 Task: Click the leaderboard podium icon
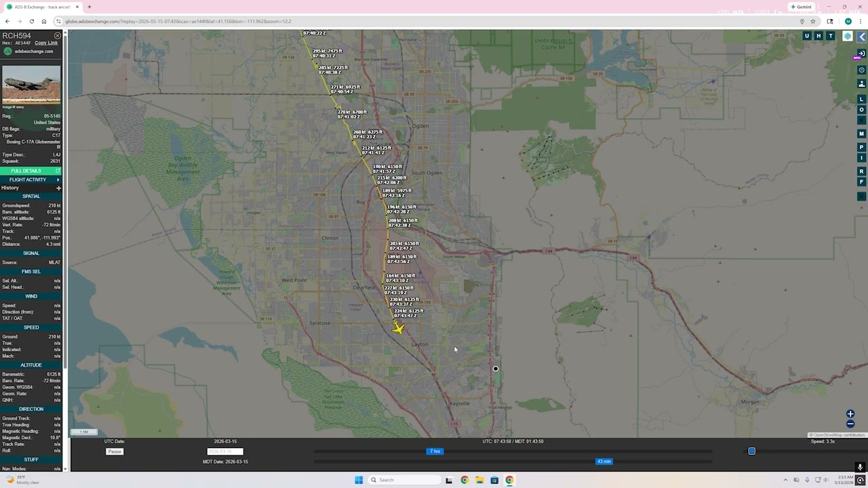tap(862, 84)
